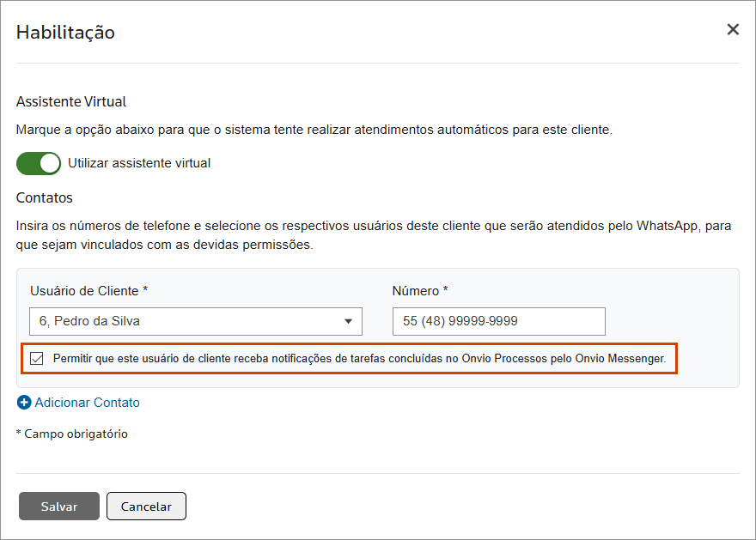Click the plus icon beside Adicionar Contato
Screen dimensions: 756x540
pos(24,403)
